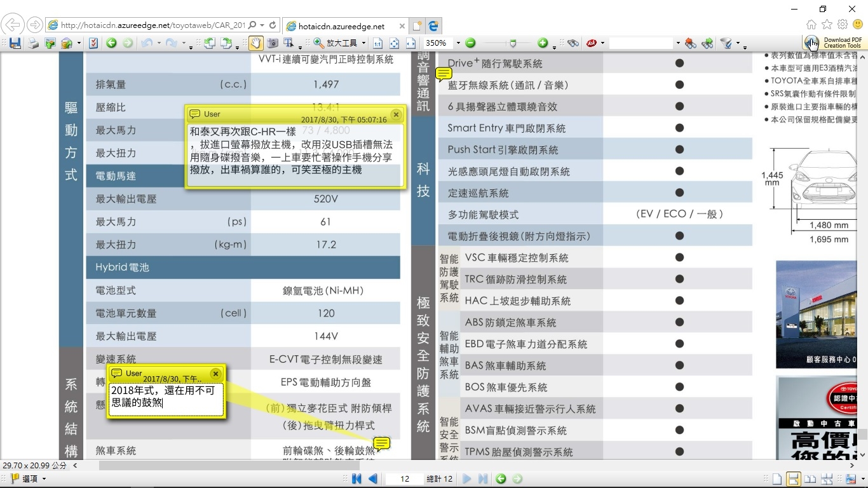Click the browser Back button

click(x=13, y=25)
